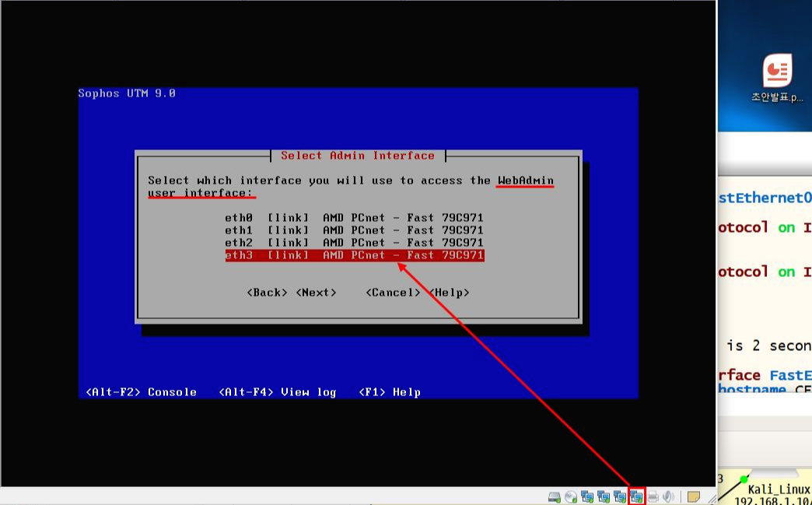Viewport: 812px width, 505px height.
Task: Click the Select Admin Interface dialog title
Action: [x=358, y=156]
